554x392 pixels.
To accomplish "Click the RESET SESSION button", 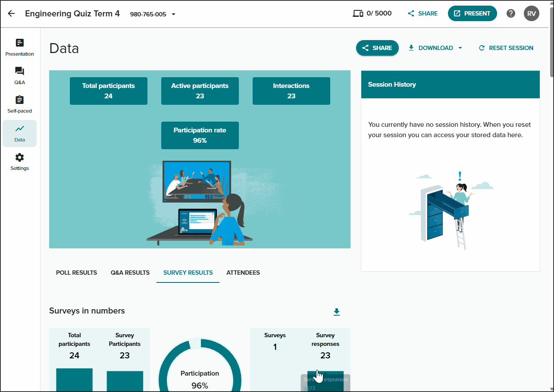I will tap(506, 48).
